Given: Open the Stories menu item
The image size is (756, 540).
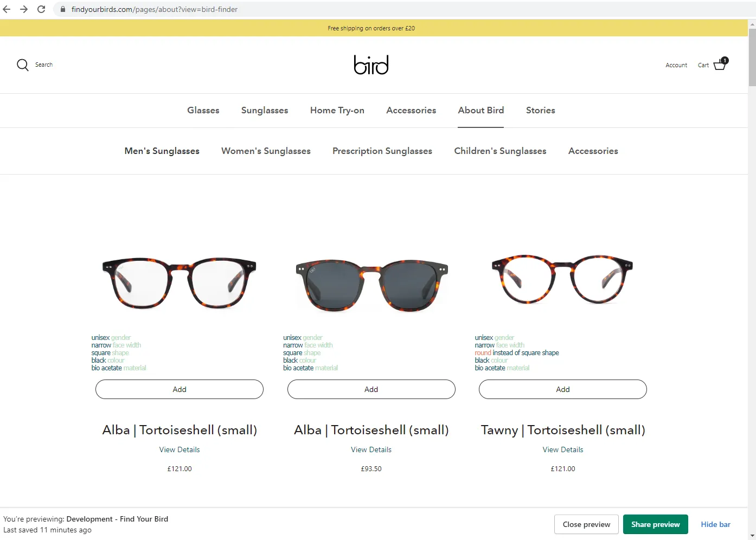Looking at the screenshot, I should [x=541, y=110].
